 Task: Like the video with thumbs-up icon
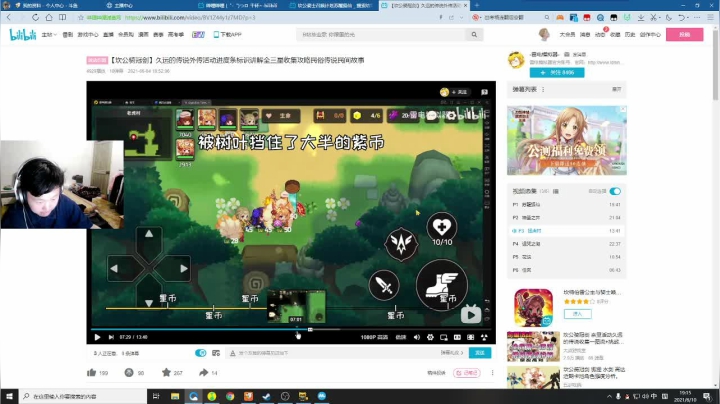91,372
